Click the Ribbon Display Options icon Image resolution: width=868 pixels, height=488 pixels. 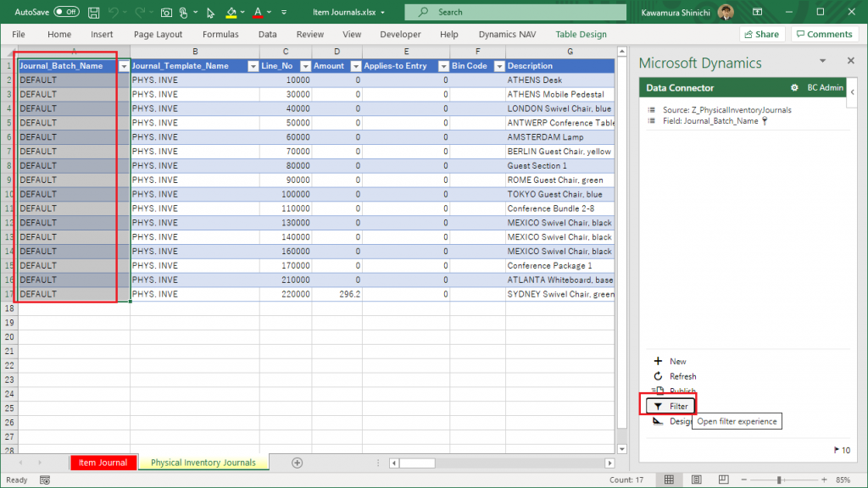coord(757,12)
